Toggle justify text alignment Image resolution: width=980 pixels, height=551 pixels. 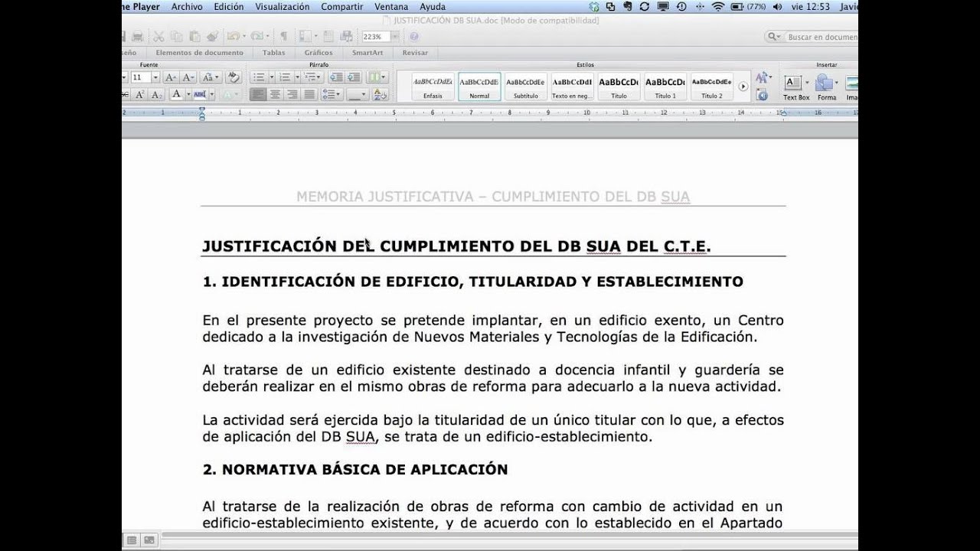pos(309,95)
